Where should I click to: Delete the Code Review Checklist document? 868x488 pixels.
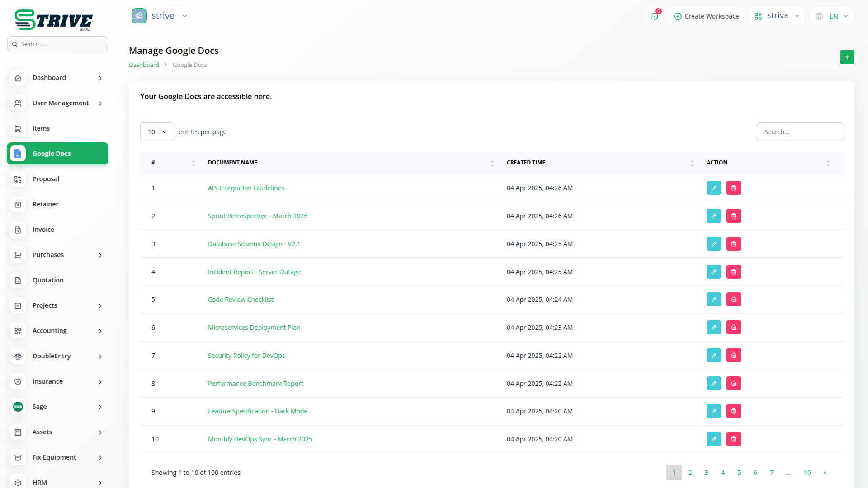click(x=733, y=300)
